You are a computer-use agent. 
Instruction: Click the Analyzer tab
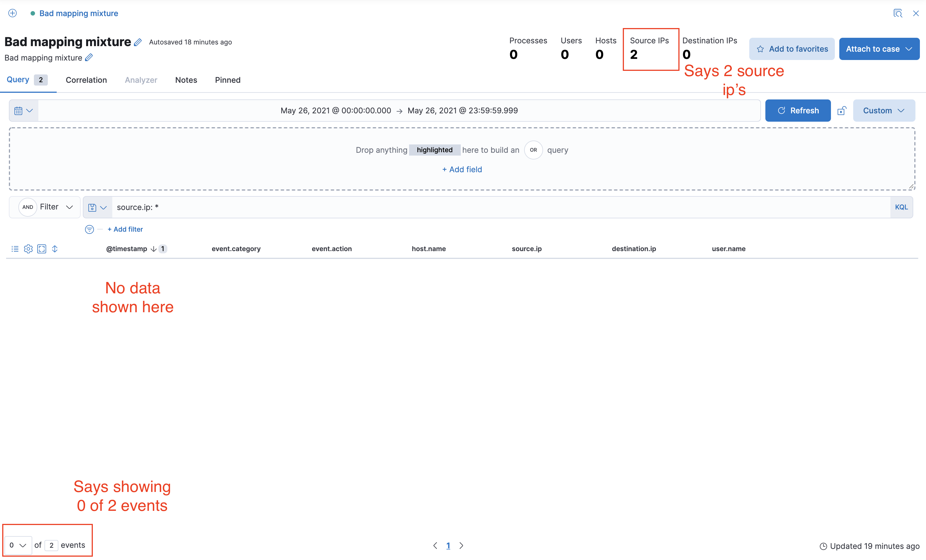coord(141,80)
